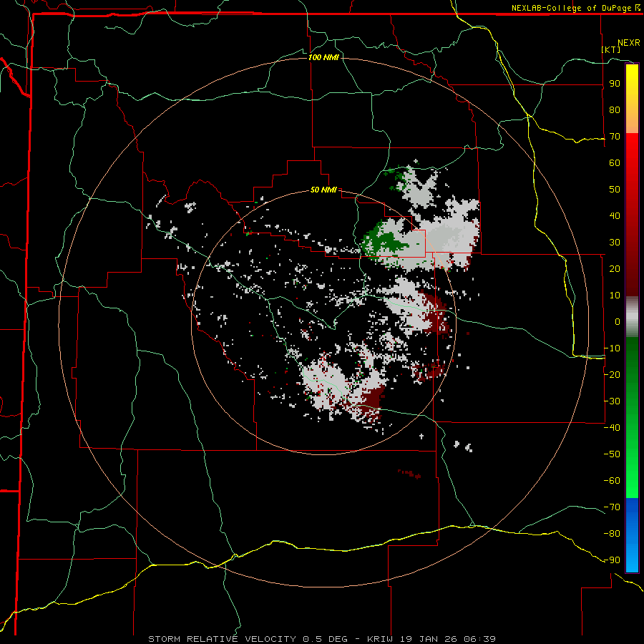Click the -40 value on velocity scale

point(612,428)
